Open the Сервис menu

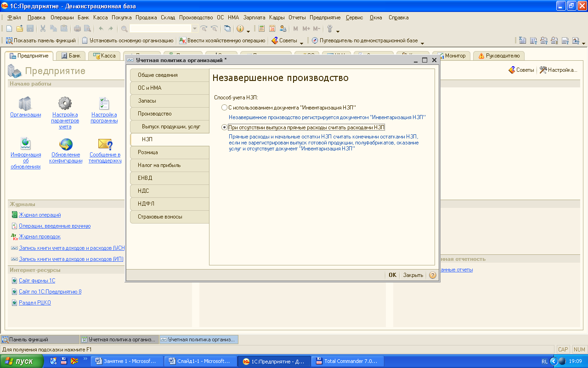pyautogui.click(x=354, y=17)
